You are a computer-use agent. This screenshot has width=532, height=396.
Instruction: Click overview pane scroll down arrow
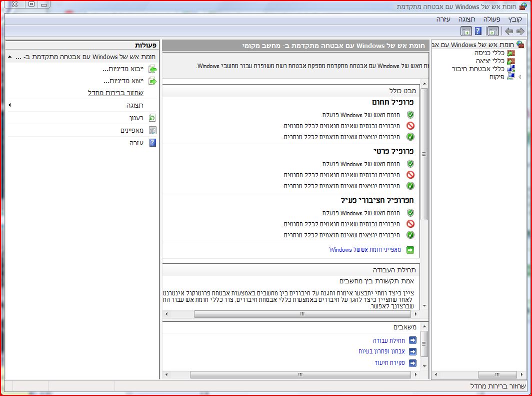click(x=424, y=306)
